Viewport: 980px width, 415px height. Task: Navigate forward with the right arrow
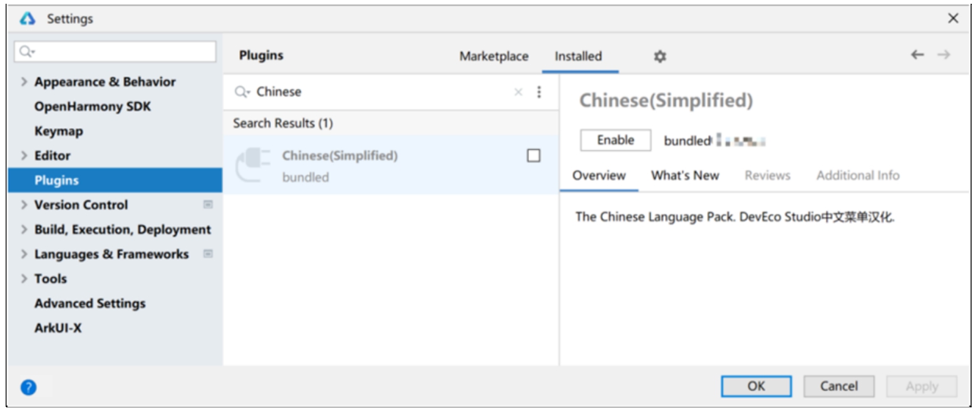pos(944,55)
